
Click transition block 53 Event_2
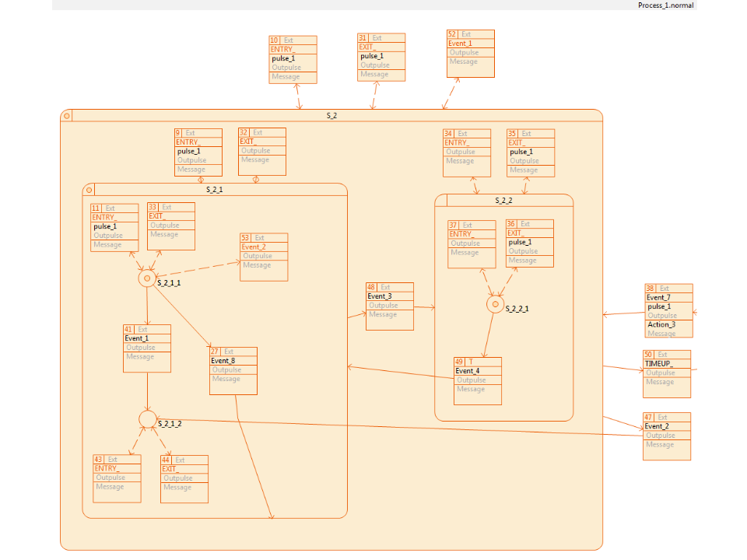pyautogui.click(x=263, y=257)
